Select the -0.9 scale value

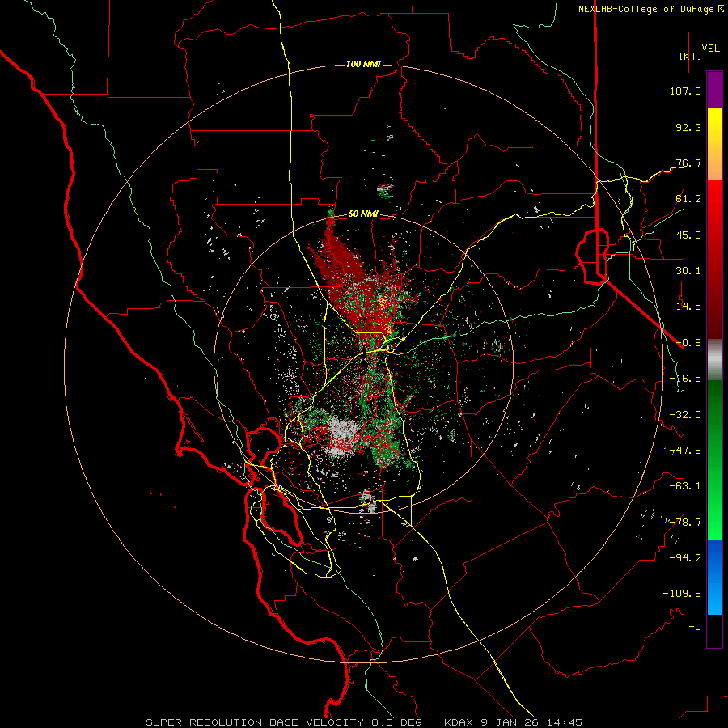(x=688, y=343)
